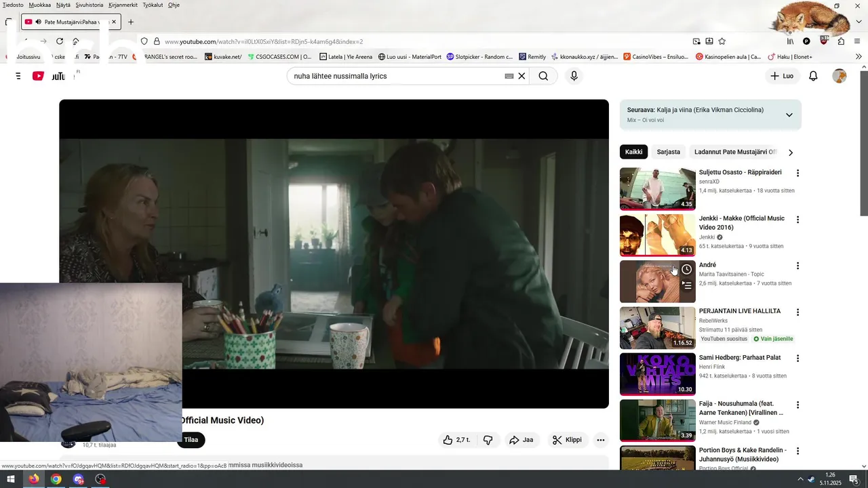Open the uBlock Origin extension icon
The width and height of the screenshot is (868, 488).
click(x=824, y=41)
